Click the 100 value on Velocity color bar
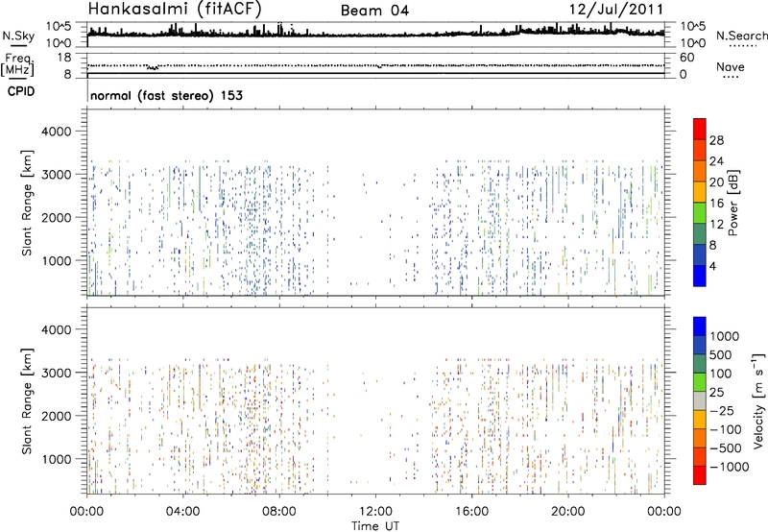 pyautogui.click(x=723, y=374)
